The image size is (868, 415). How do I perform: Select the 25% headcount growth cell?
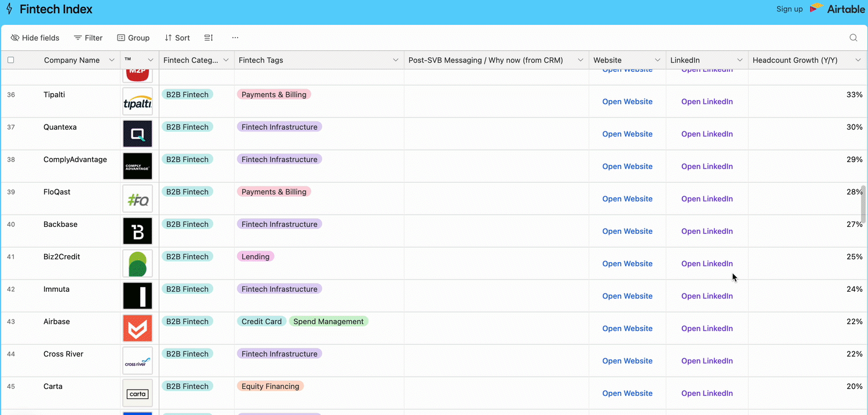808,264
